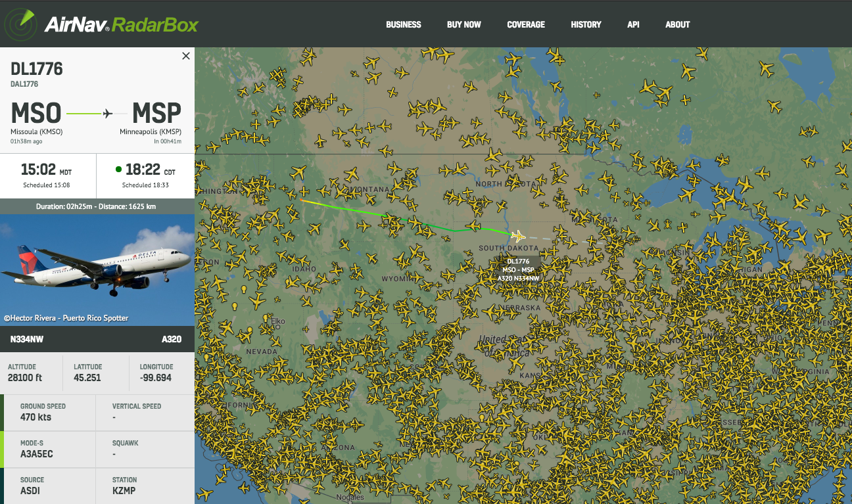Image resolution: width=852 pixels, height=504 pixels.
Task: Click the Scheduled 18:33 text
Action: pyautogui.click(x=145, y=185)
